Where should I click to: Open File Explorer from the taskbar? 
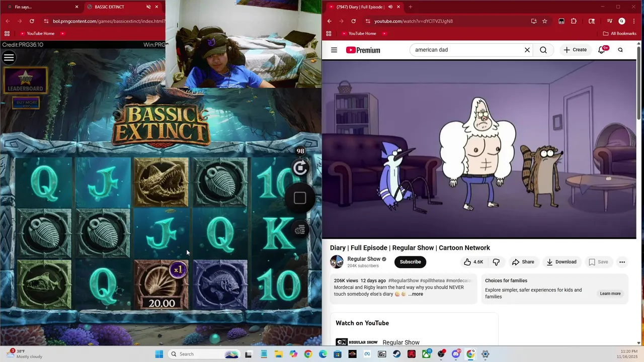click(x=278, y=354)
